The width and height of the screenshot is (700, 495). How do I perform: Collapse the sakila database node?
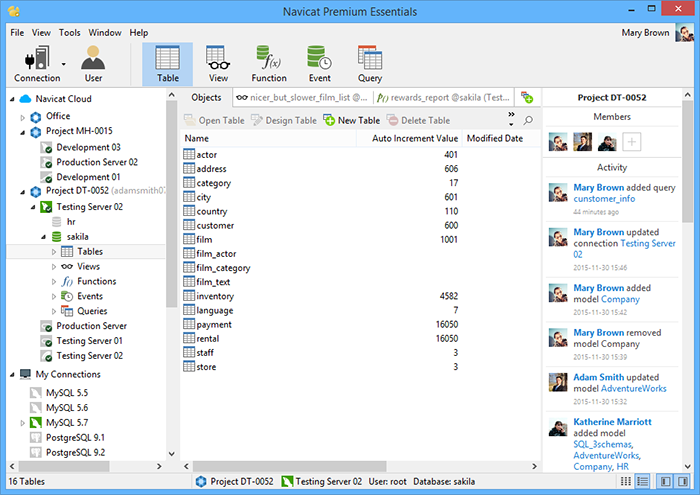(43, 237)
